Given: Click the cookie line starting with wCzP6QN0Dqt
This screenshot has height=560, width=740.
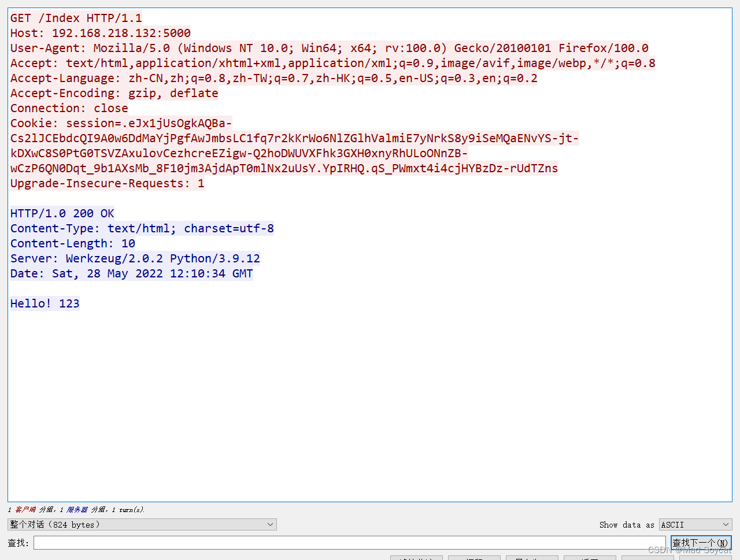Looking at the screenshot, I should 284,168.
